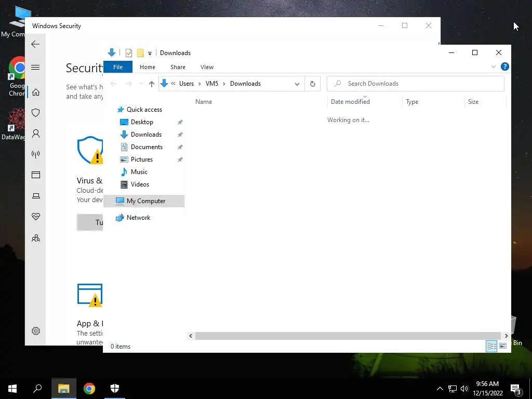Open the Home ribbon tab
This screenshot has width=532, height=399.
click(147, 67)
